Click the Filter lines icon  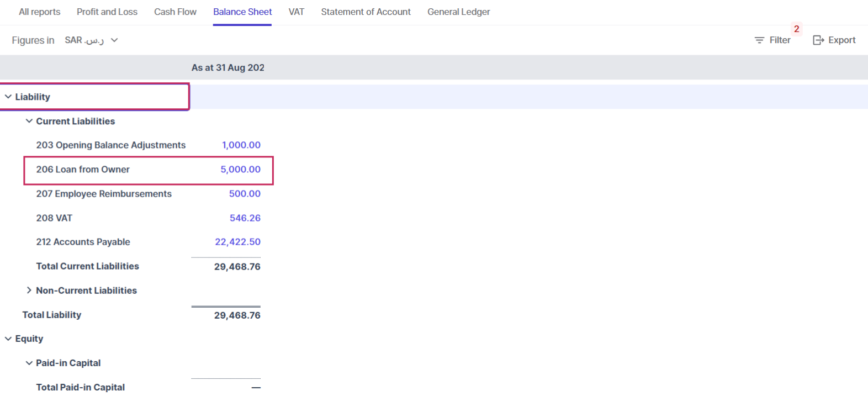pyautogui.click(x=759, y=40)
